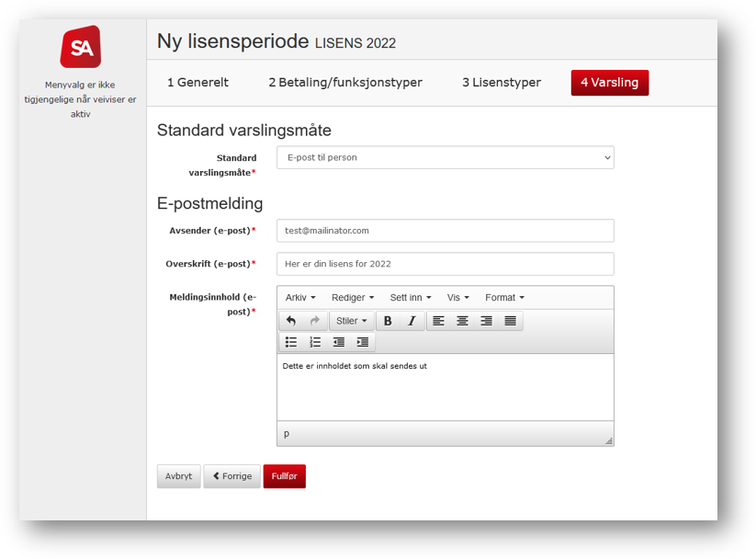The image size is (756, 559).
Task: Align text left
Action: click(438, 321)
